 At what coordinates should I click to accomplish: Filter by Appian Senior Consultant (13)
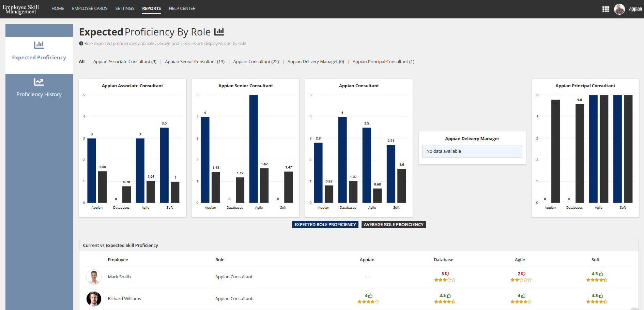[195, 62]
